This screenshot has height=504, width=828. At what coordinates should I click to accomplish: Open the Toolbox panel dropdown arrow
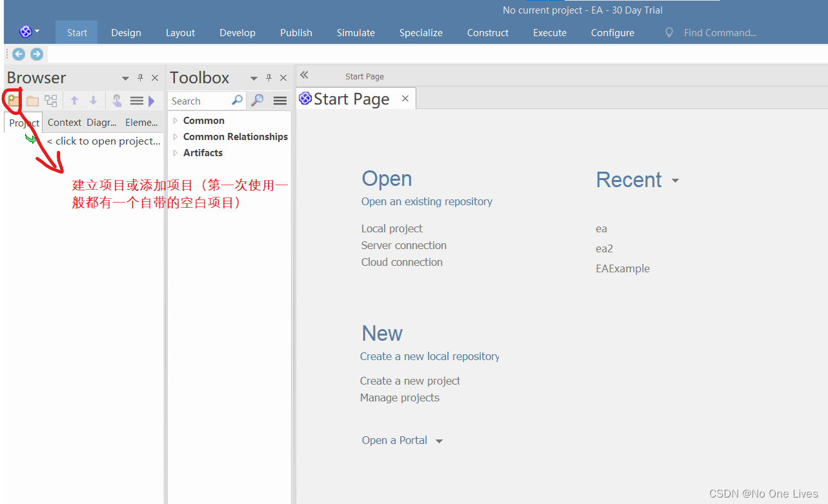click(254, 79)
